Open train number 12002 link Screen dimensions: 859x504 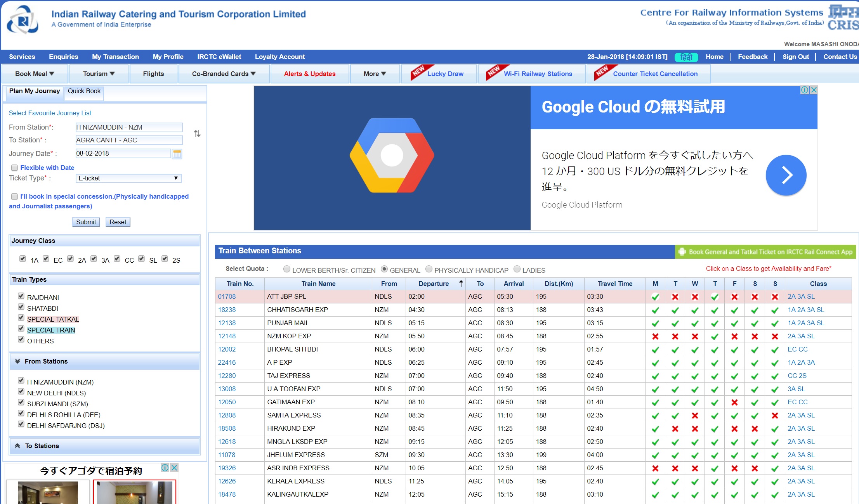click(x=227, y=349)
